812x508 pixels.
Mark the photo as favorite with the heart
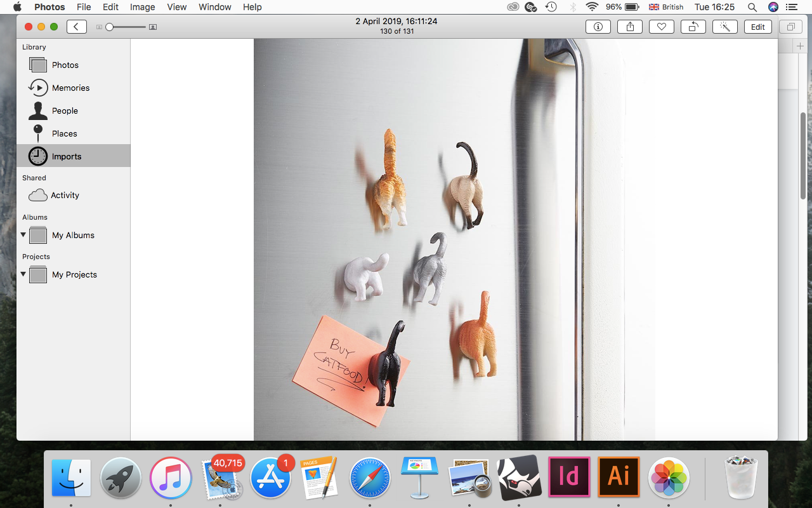[661, 27]
